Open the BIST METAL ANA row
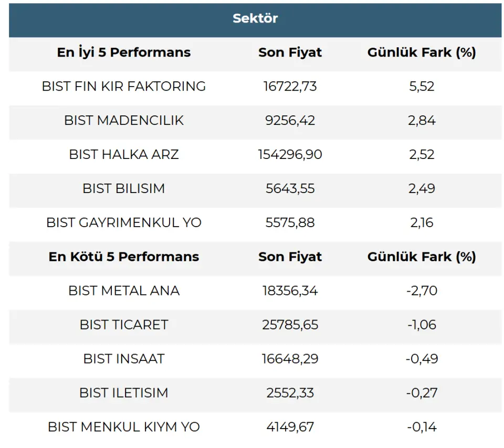The width and height of the screenshot is (504, 448). (124, 291)
